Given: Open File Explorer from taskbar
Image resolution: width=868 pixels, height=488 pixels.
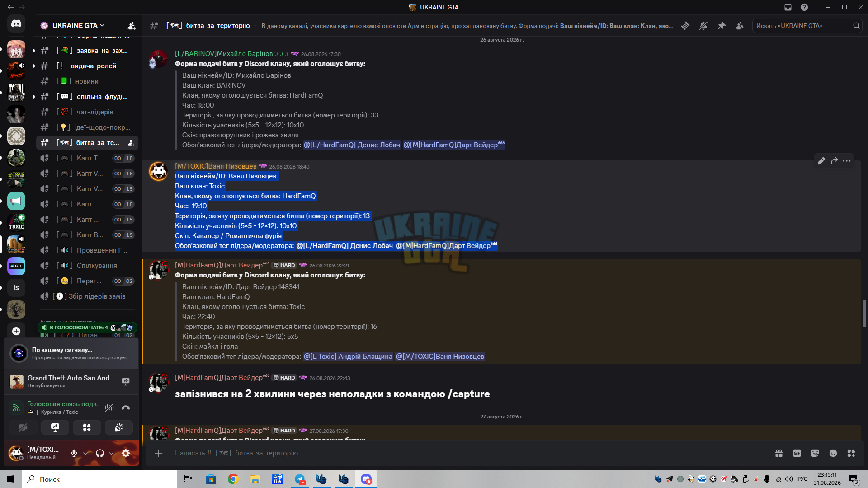Looking at the screenshot, I should [x=255, y=479].
